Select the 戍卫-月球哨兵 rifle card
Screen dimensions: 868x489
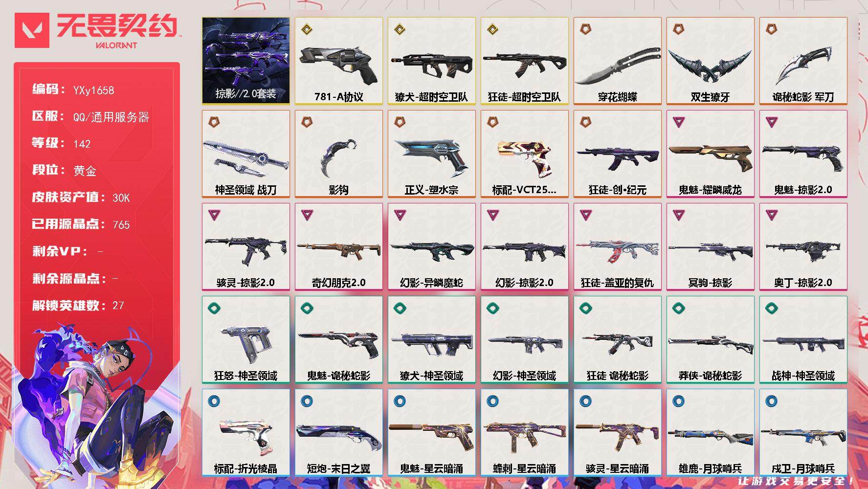coord(803,433)
